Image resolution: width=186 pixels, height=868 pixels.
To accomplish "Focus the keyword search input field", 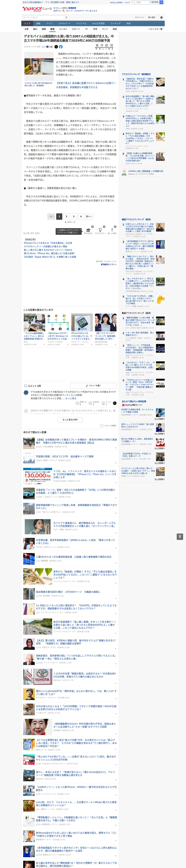I will [44, 18].
